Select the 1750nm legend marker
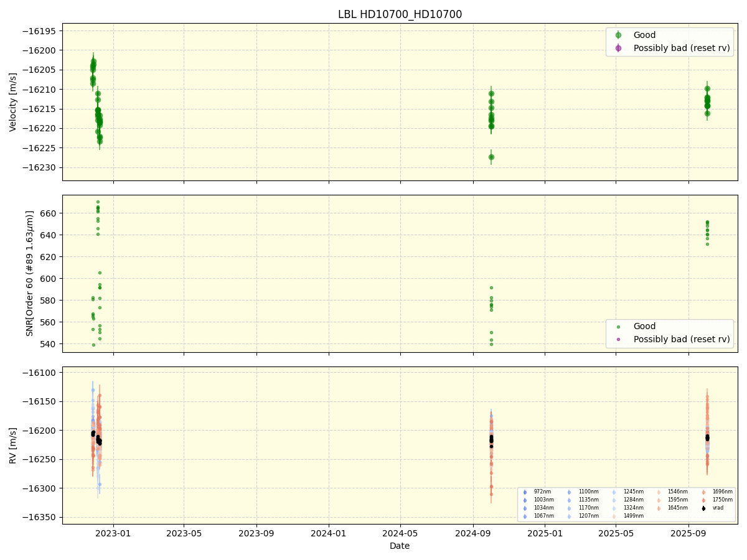Screen dimensions: 747x560 click(x=703, y=500)
